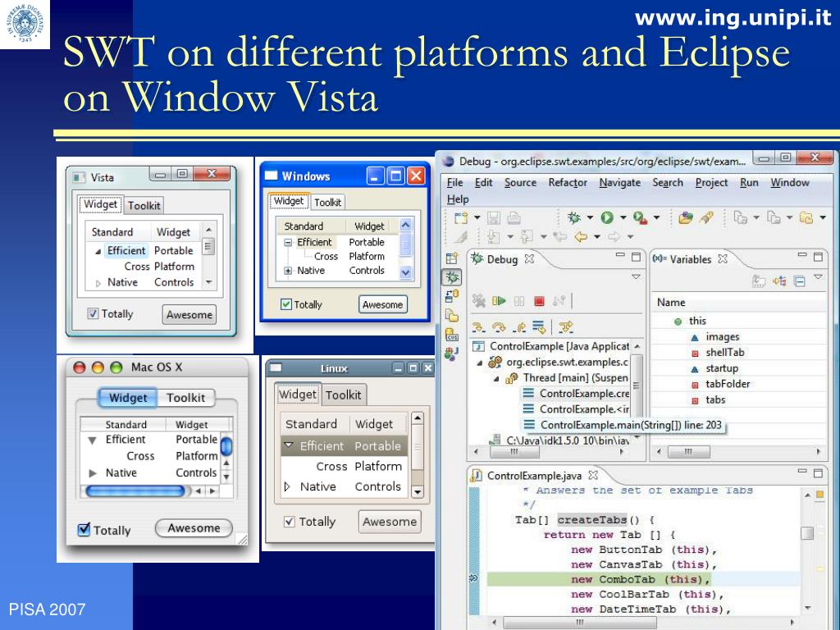Click the Awesome button in Vista window
The image size is (840, 630).
(x=189, y=314)
